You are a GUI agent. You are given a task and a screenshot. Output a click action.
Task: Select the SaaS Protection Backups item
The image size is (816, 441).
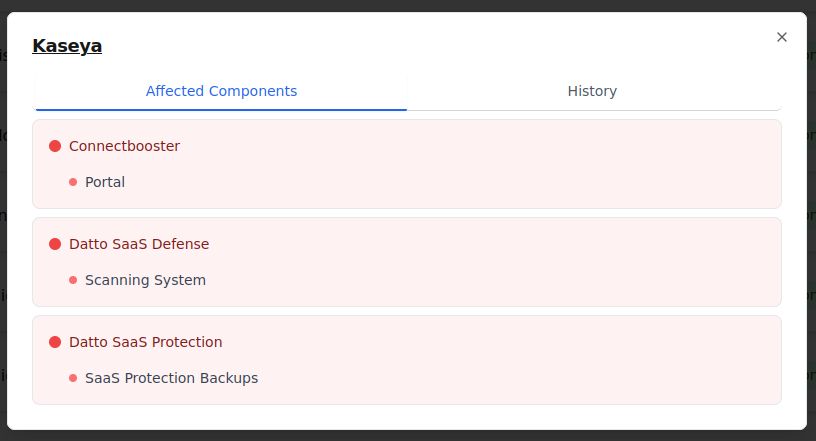click(x=171, y=378)
